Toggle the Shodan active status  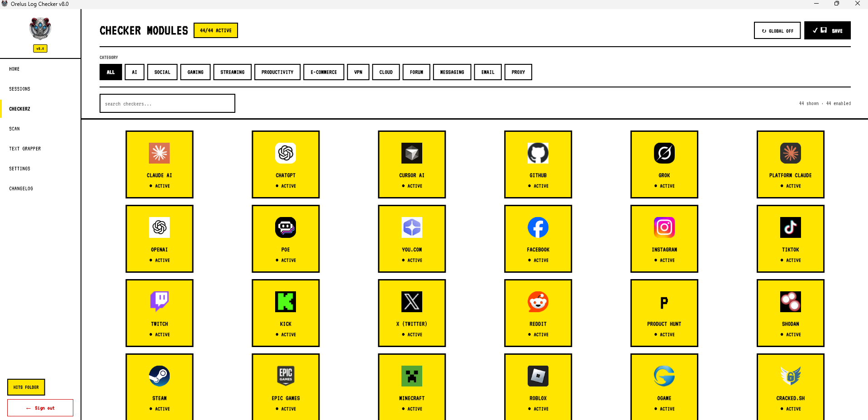click(x=791, y=335)
